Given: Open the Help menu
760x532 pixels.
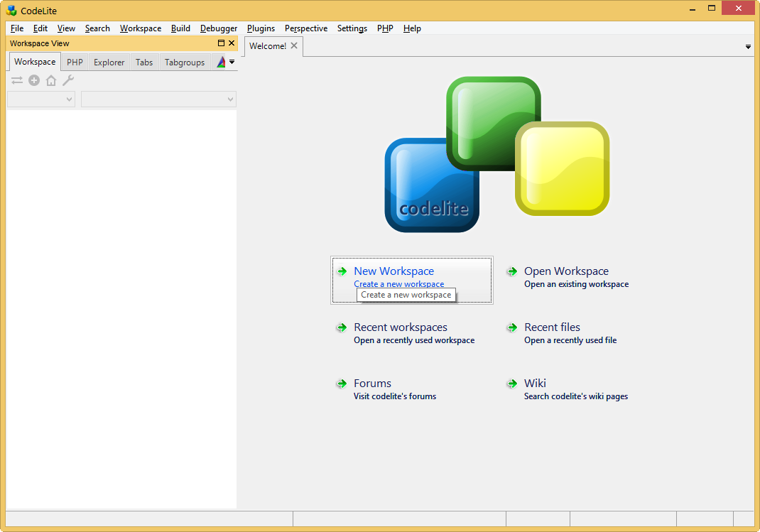Looking at the screenshot, I should tap(412, 28).
